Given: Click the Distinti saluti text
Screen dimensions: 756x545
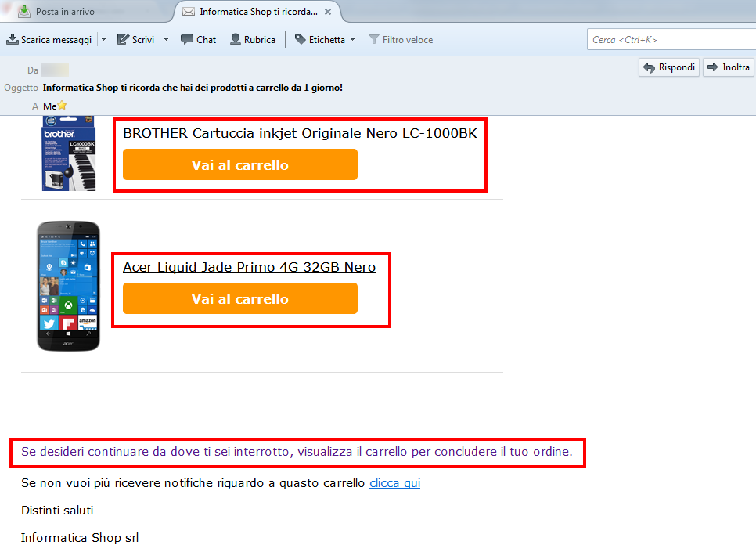Looking at the screenshot, I should point(57,511).
